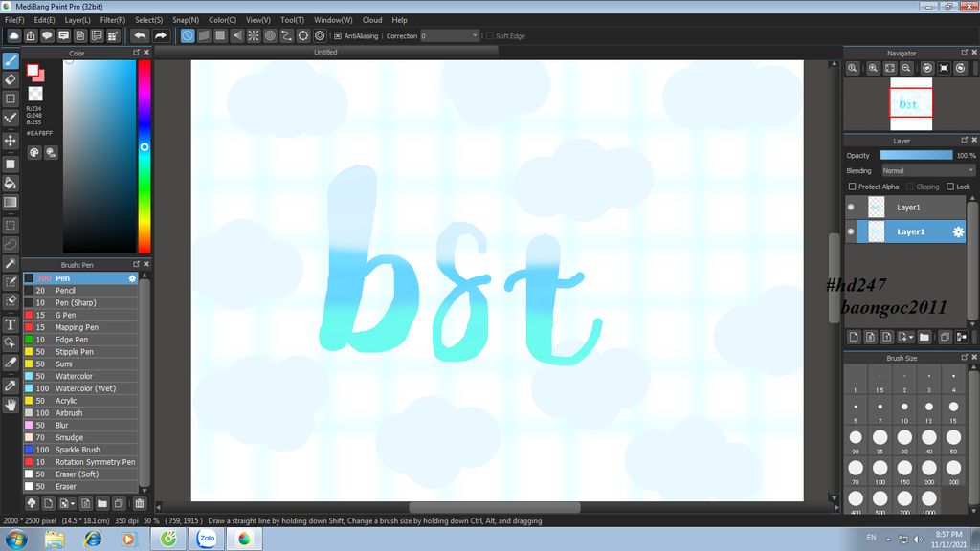This screenshot has width=980, height=551.
Task: Click new layer icon in Layer panel
Action: tap(854, 337)
